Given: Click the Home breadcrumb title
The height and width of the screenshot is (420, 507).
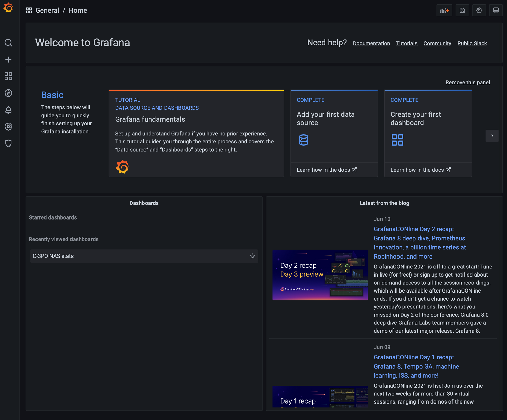Looking at the screenshot, I should pos(78,10).
